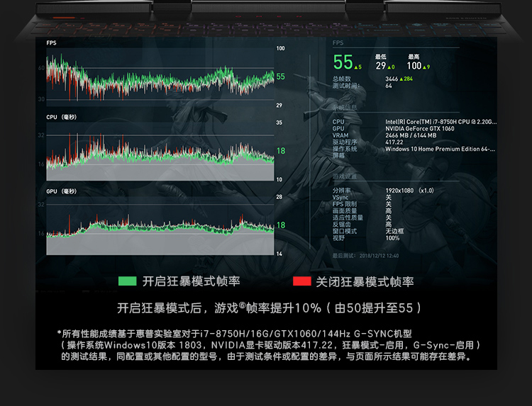The width and height of the screenshot is (532, 406).
Task: Click the headline 开启狂暴模式后 帧率提升10%
Action: click(269, 308)
